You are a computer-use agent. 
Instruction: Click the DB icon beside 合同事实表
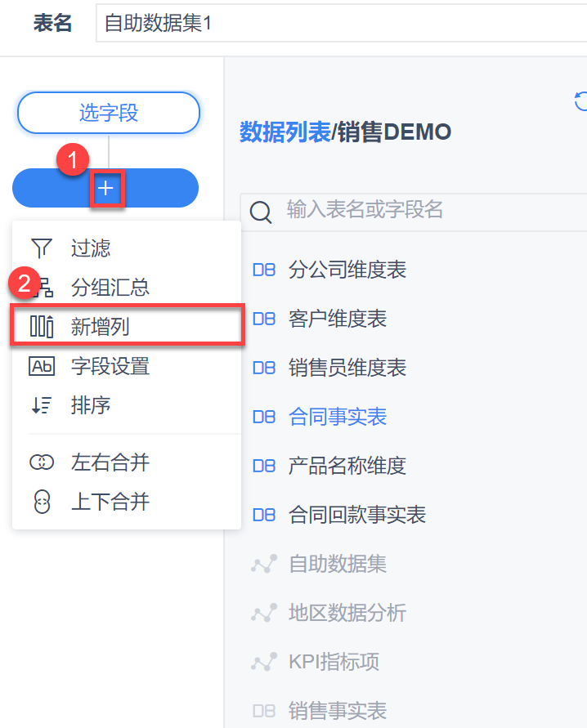[264, 417]
